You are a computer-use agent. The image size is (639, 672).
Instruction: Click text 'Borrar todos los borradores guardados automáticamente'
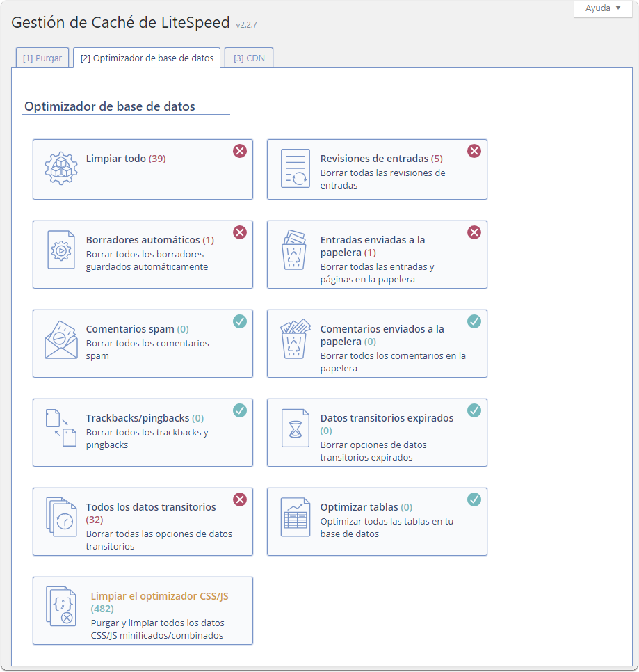147,261
